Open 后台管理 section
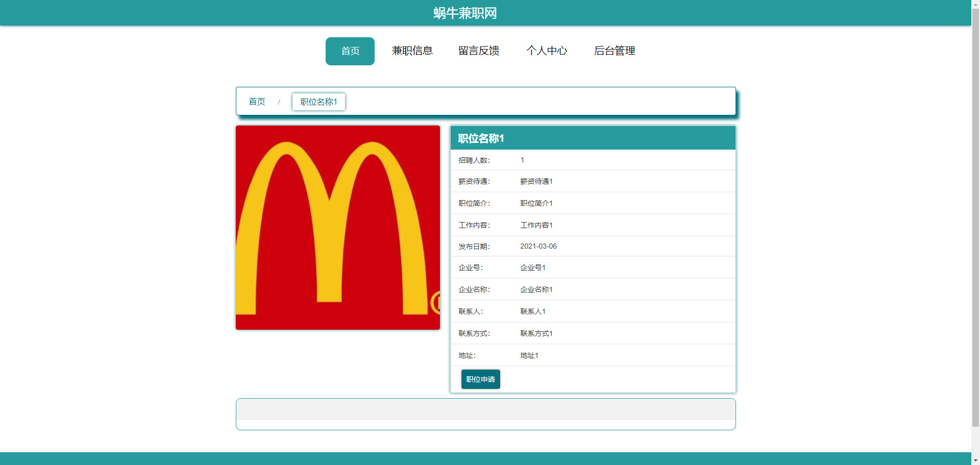Screen dimensions: 980x465 (615, 51)
